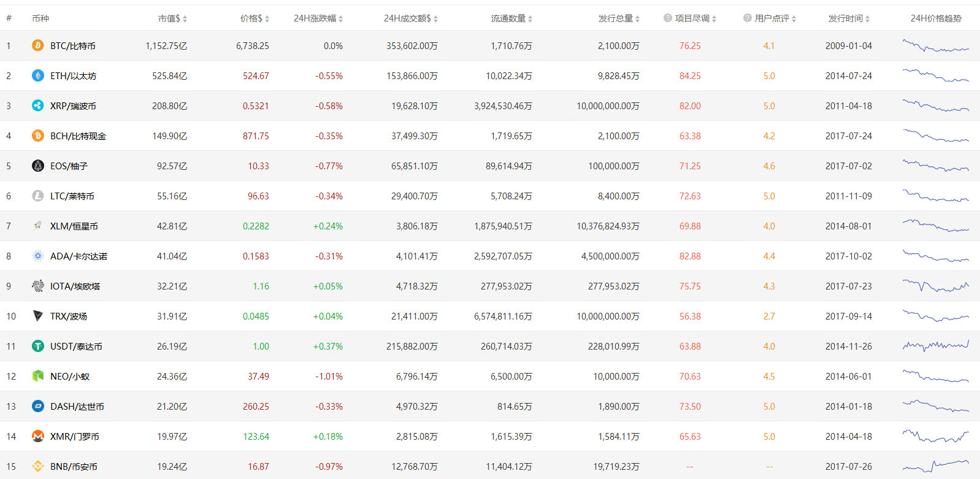Click EOS issue date 2017-07-02
Image resolution: width=980 pixels, height=479 pixels.
849,166
